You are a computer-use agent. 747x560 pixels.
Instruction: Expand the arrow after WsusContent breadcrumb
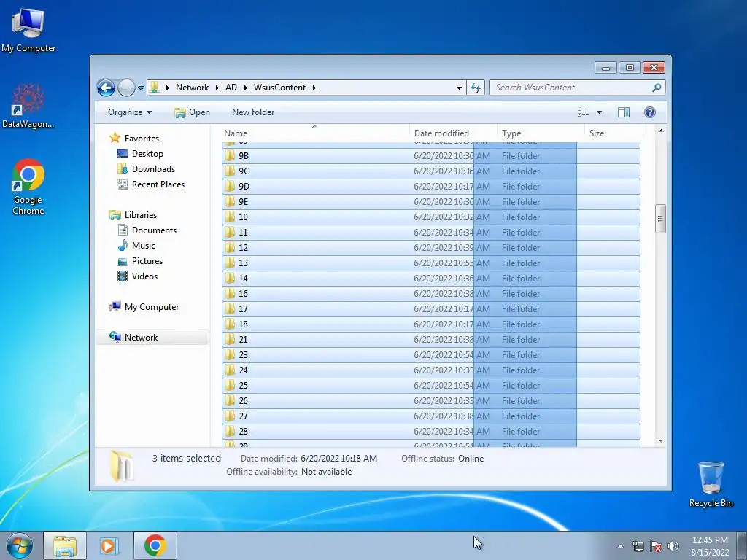tap(314, 87)
